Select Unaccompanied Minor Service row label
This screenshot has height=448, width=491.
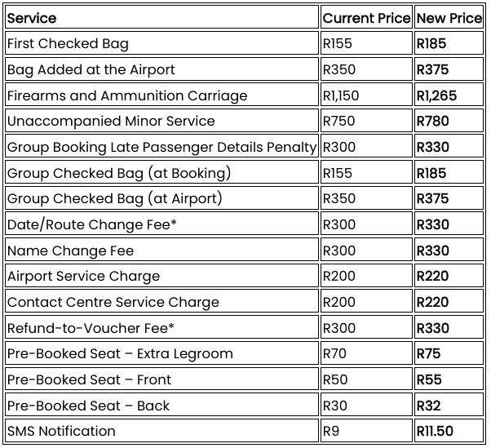point(161,121)
